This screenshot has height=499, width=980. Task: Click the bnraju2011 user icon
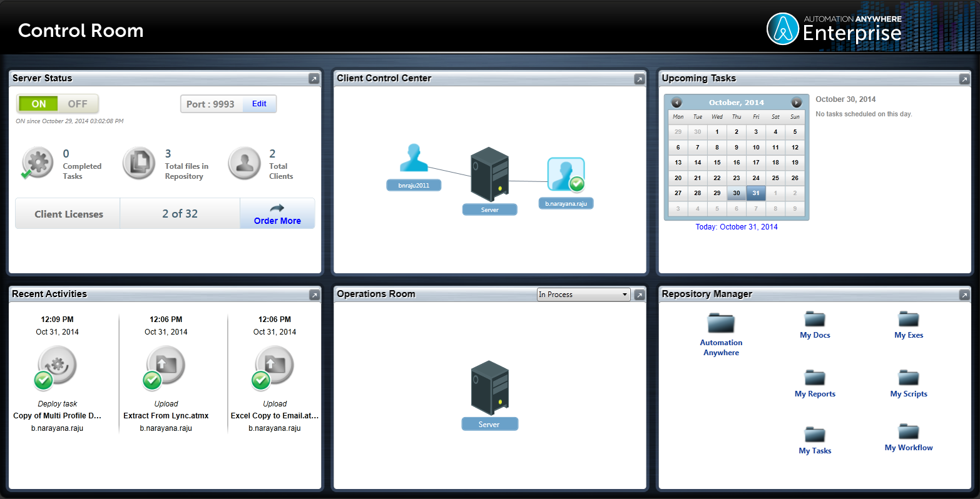coord(414,158)
